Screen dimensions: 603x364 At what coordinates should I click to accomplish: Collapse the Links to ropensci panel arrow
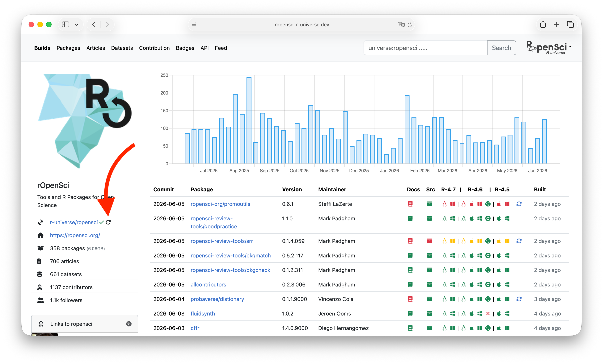coord(129,324)
